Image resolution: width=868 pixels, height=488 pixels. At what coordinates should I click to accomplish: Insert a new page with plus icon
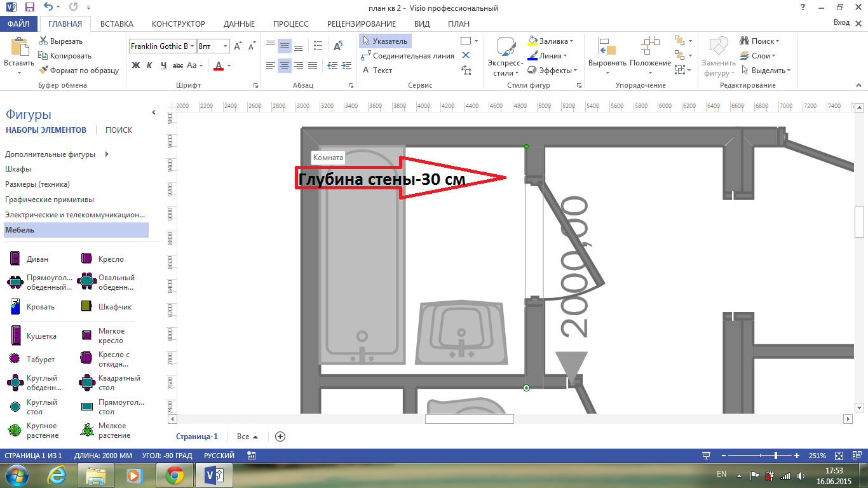(280, 437)
